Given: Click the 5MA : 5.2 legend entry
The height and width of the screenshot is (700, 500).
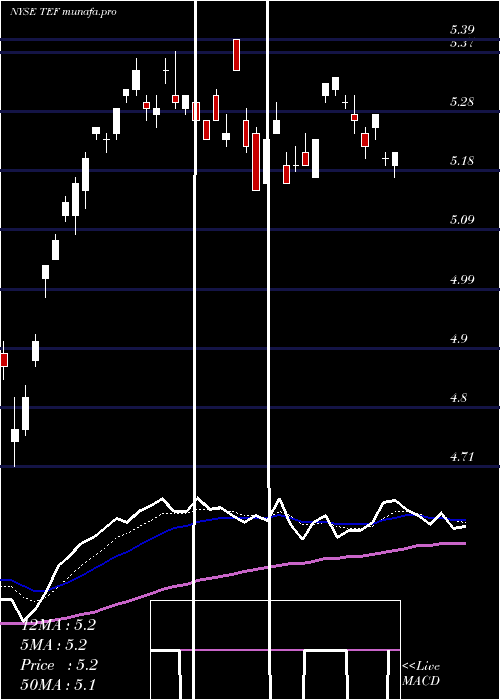Looking at the screenshot, I should [x=54, y=645].
